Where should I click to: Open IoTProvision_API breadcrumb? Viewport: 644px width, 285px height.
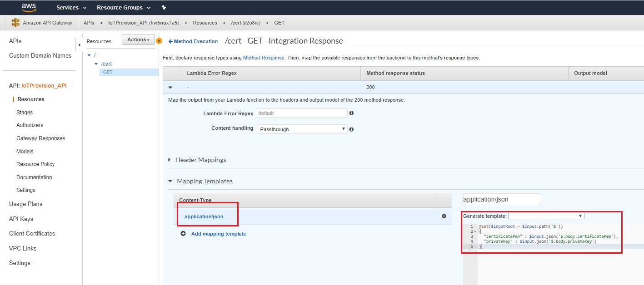(x=144, y=23)
